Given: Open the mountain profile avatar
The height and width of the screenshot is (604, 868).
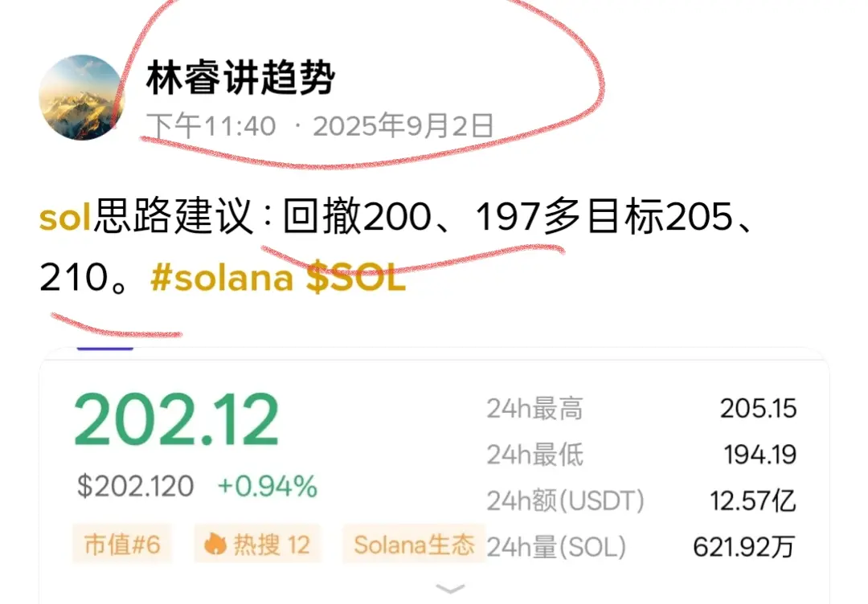Looking at the screenshot, I should pos(81,97).
